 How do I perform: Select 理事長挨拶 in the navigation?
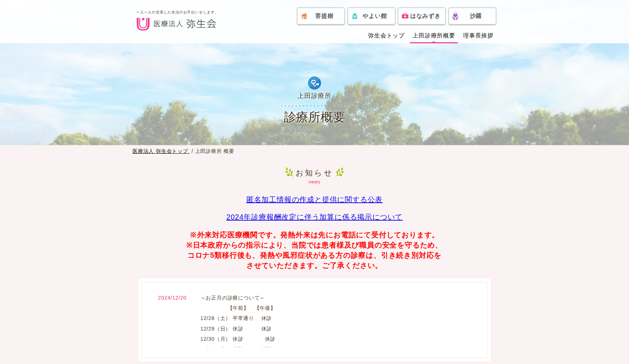478,36
